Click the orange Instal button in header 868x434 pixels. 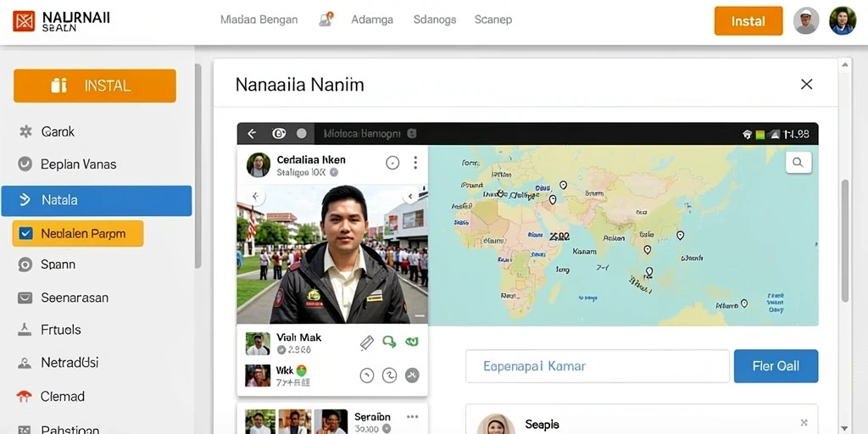click(x=748, y=21)
